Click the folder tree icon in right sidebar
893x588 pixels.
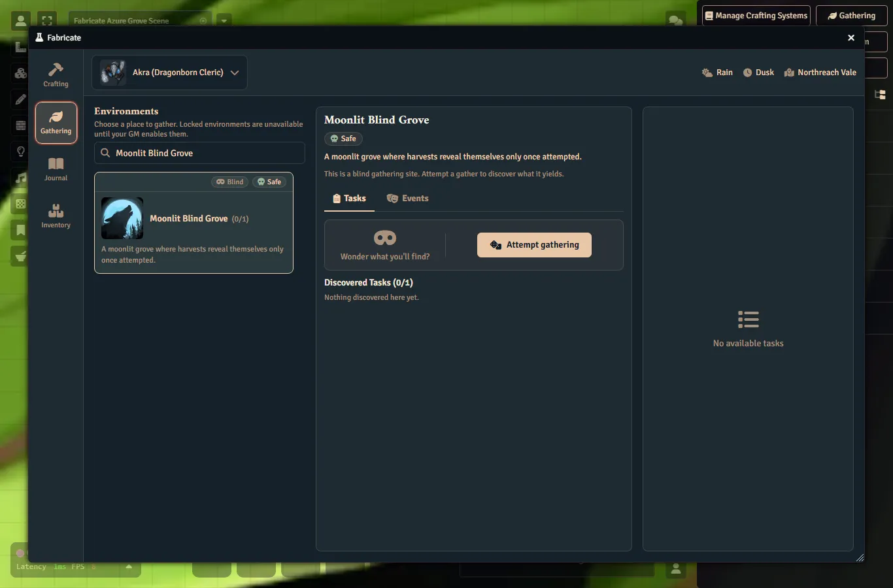881,95
